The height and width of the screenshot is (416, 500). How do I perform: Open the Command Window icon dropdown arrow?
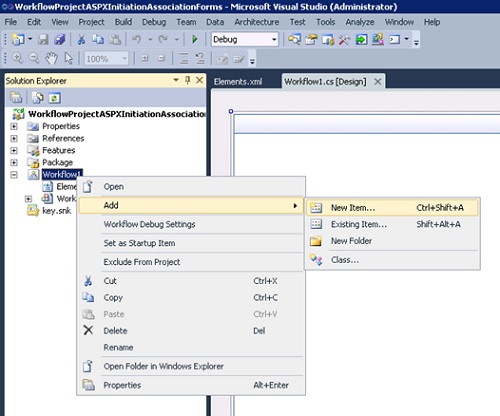(x=407, y=39)
